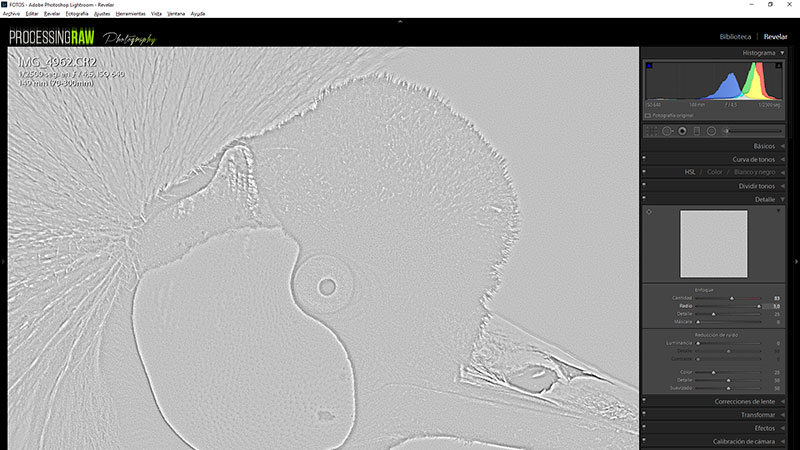Collapse the Histograma panel

(783, 52)
